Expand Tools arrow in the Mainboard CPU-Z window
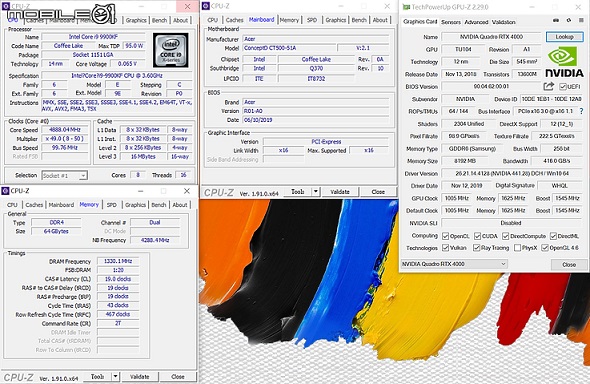This screenshot has width=590, height=384. 316,192
